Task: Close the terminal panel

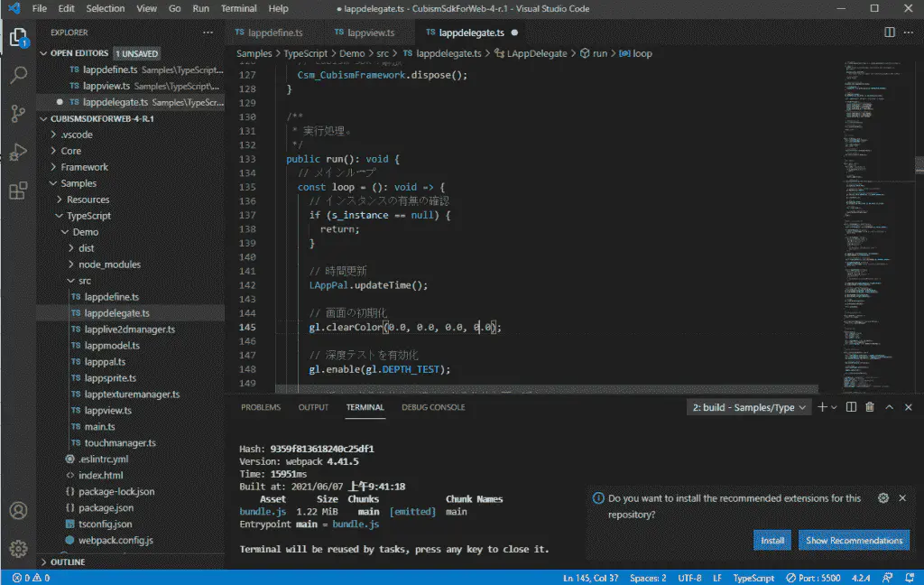Action: (908, 407)
